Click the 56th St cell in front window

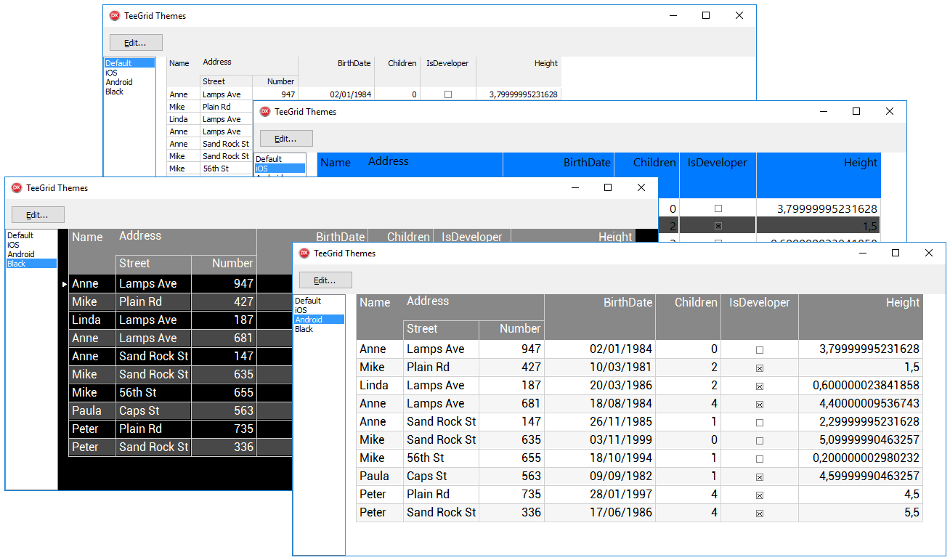pos(441,458)
